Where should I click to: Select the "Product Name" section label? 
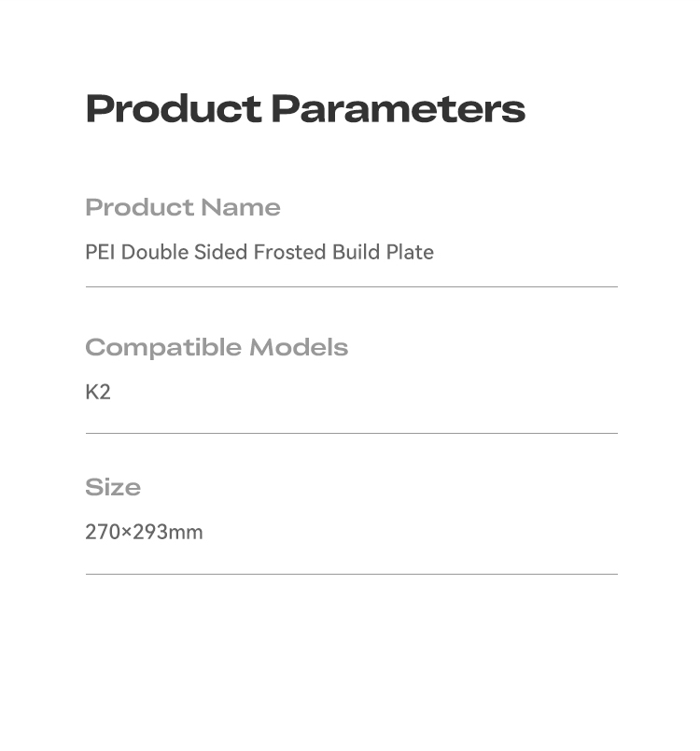[x=183, y=207]
